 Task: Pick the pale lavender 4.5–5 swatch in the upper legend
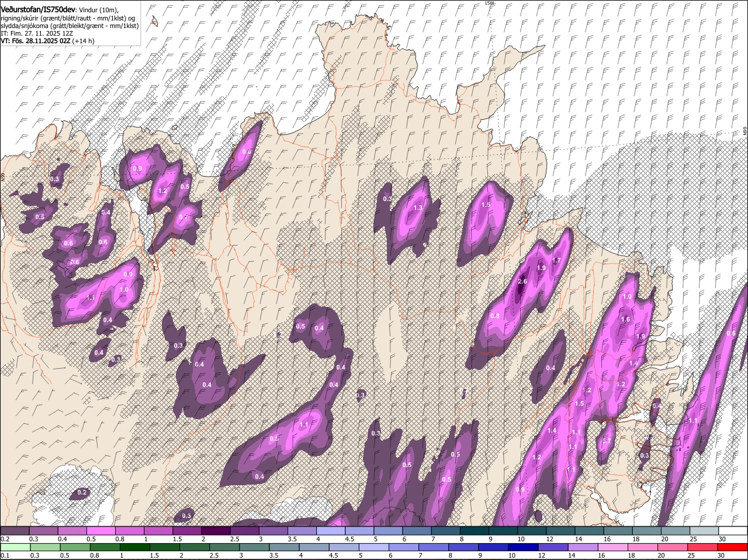tap(360, 531)
